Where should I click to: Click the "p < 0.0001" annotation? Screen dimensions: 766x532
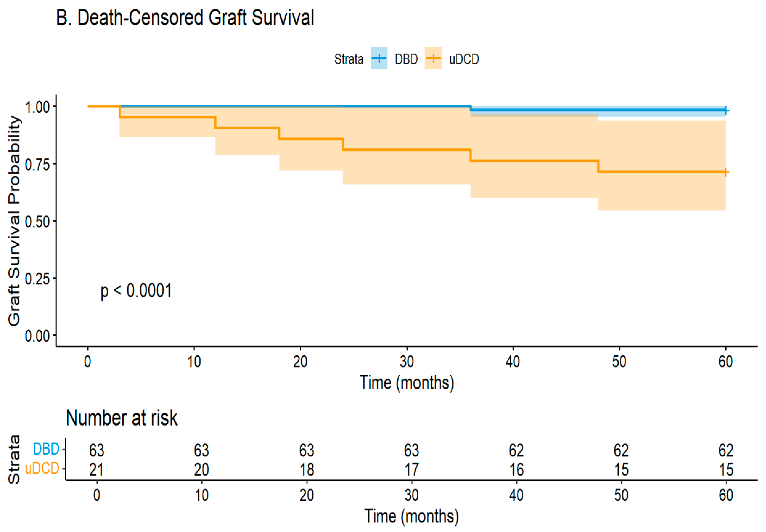(x=136, y=290)
